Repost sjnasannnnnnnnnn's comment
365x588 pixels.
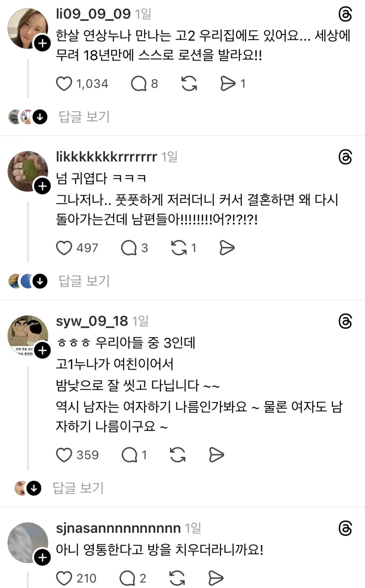click(x=177, y=577)
